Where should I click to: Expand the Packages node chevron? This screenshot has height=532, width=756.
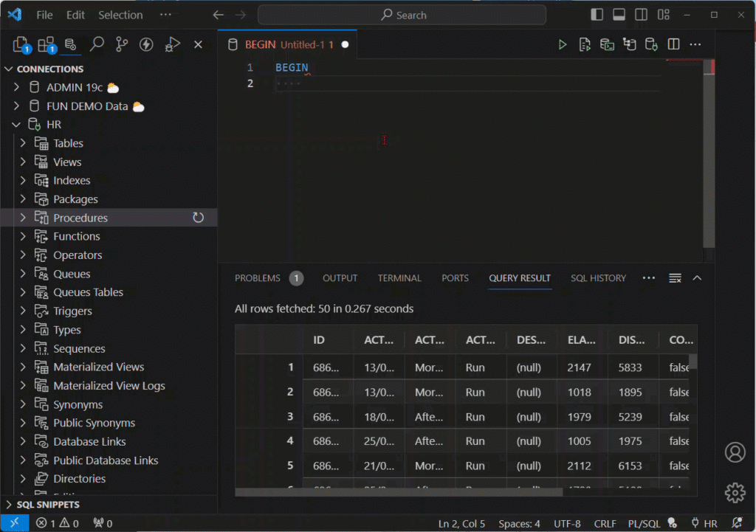23,199
